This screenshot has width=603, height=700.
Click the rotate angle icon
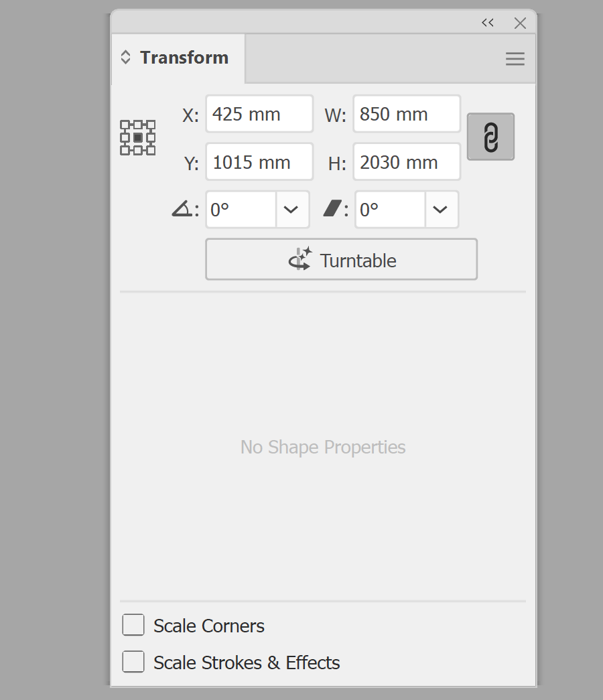coord(182,209)
